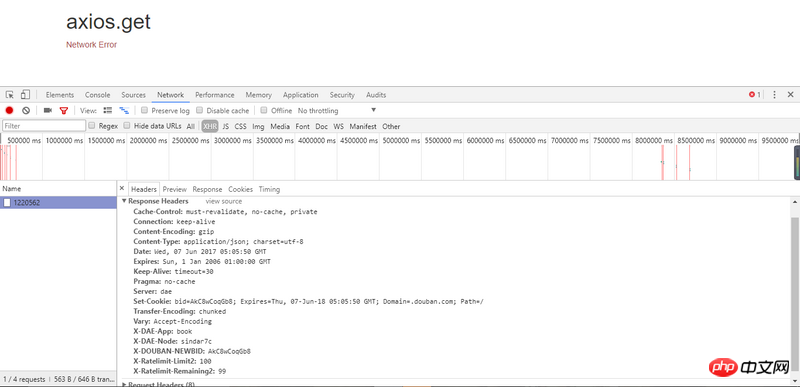Viewport: 800px width, 387px height.
Task: Clear the network log
Action: [26, 110]
